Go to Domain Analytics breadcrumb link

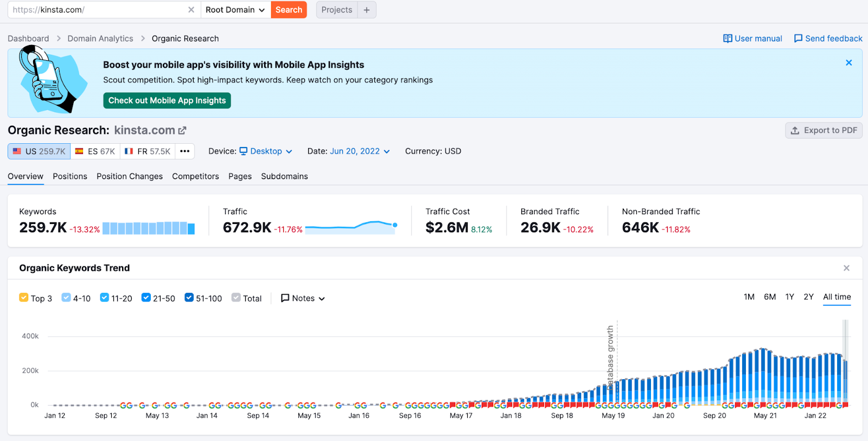[x=100, y=39]
